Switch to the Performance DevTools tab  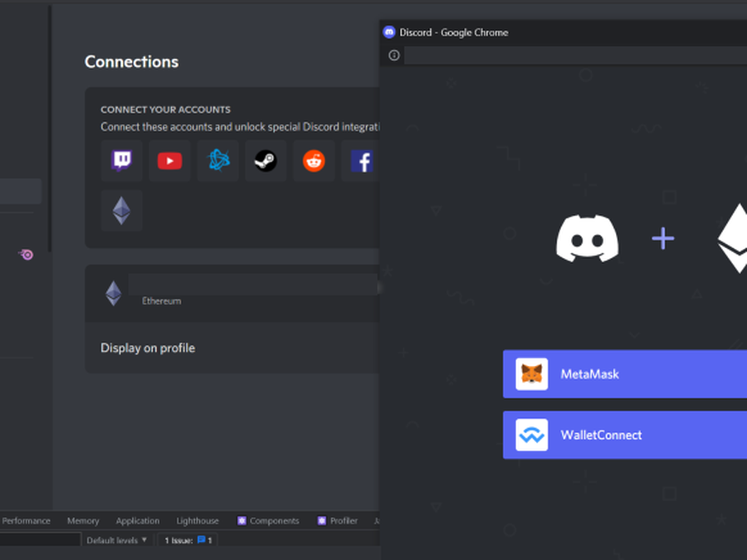26,520
